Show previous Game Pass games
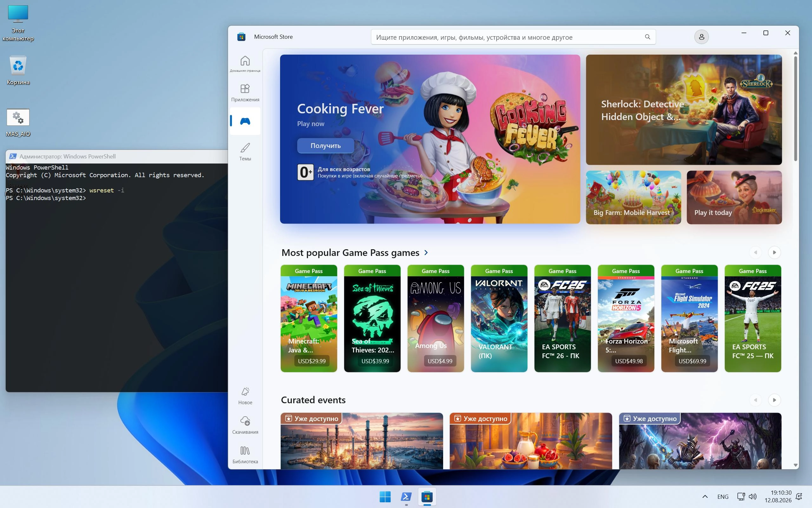812x508 pixels. coord(756,252)
